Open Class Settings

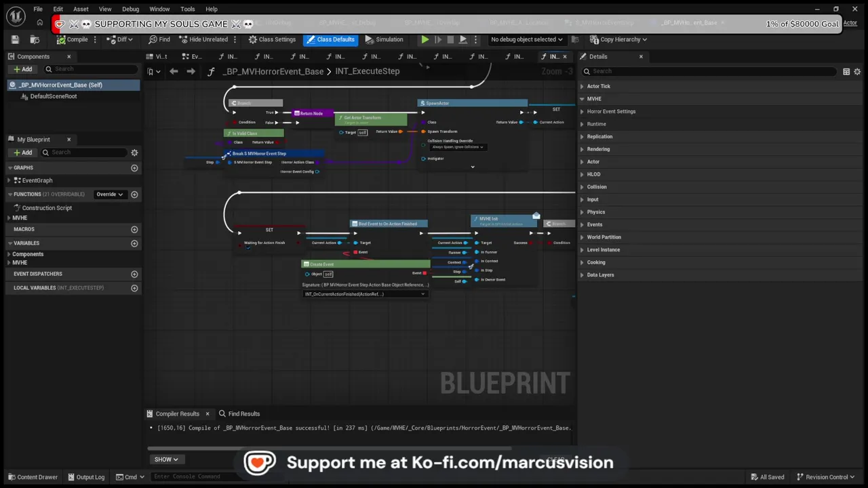pyautogui.click(x=272, y=39)
